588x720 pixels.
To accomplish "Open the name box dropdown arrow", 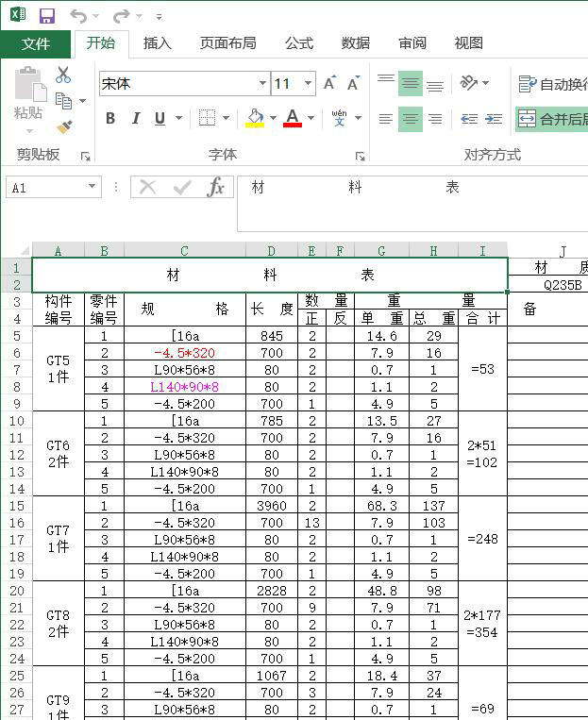I will coord(92,187).
